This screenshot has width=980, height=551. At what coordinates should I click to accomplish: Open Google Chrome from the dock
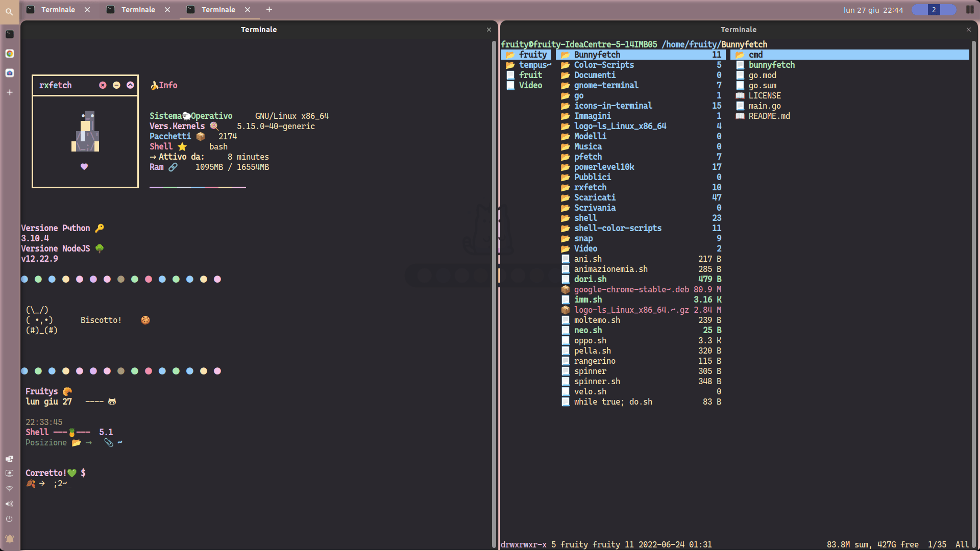point(9,54)
